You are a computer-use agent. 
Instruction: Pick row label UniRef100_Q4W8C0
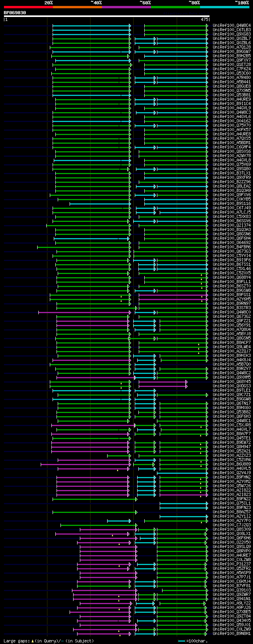232,312
